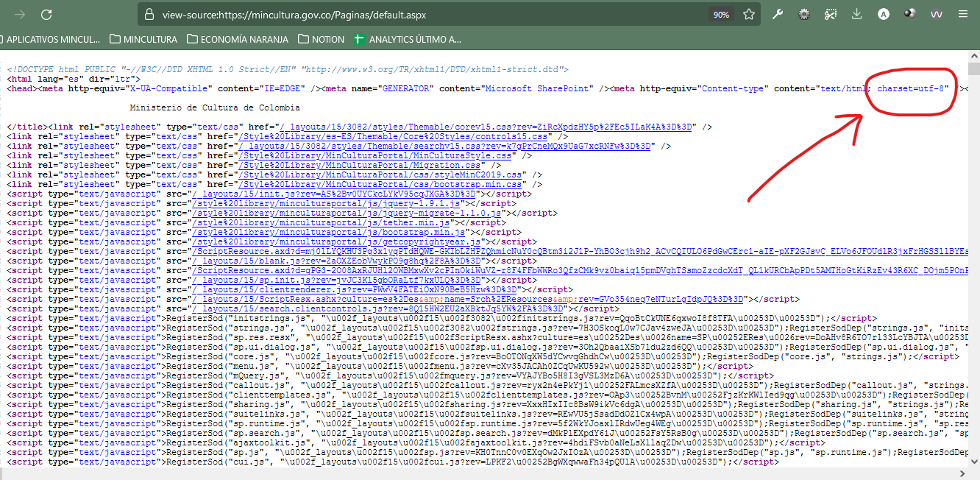Open the ScriptResx.ashx culture link
The width and height of the screenshot is (980, 480).
pyautogui.click(x=468, y=299)
